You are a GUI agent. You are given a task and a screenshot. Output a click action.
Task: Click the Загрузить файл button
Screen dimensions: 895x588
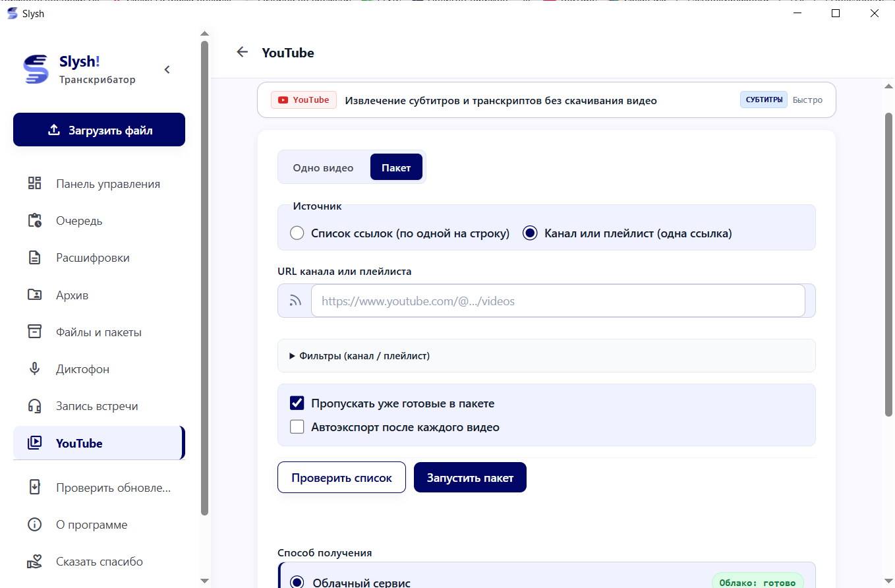pos(99,130)
